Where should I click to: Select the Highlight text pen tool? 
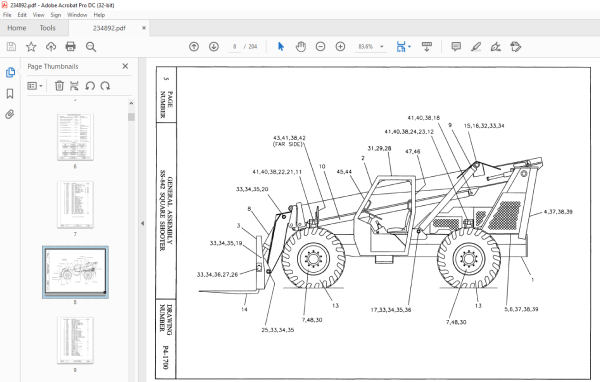[476, 47]
